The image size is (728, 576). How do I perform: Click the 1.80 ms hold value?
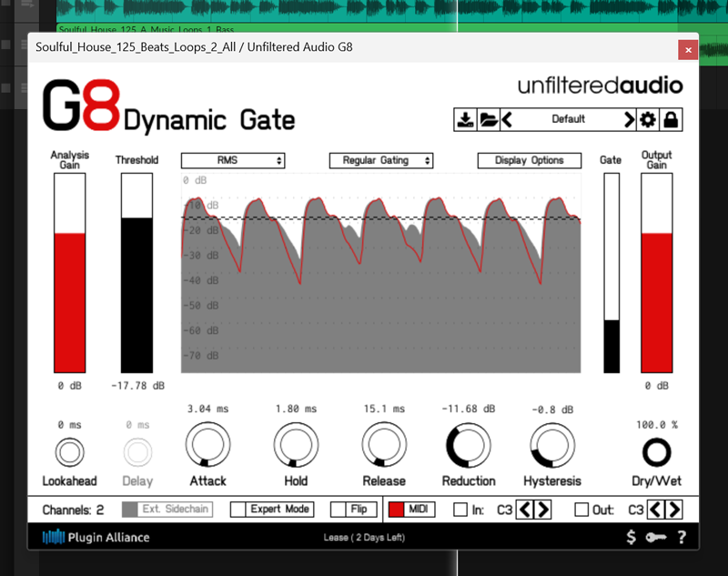(296, 409)
